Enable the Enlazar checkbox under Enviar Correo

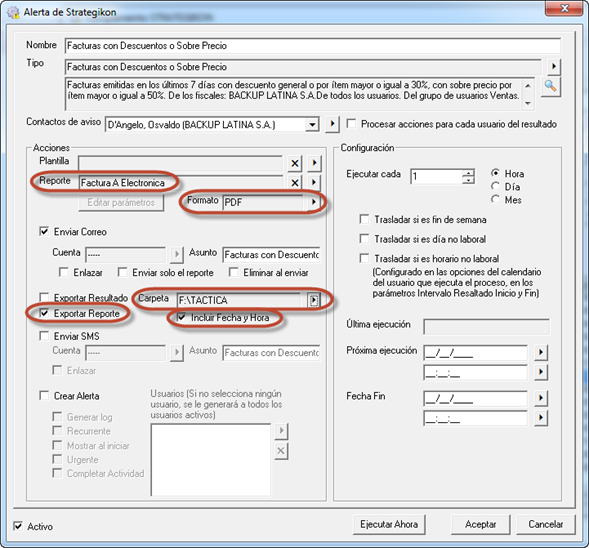click(x=63, y=272)
